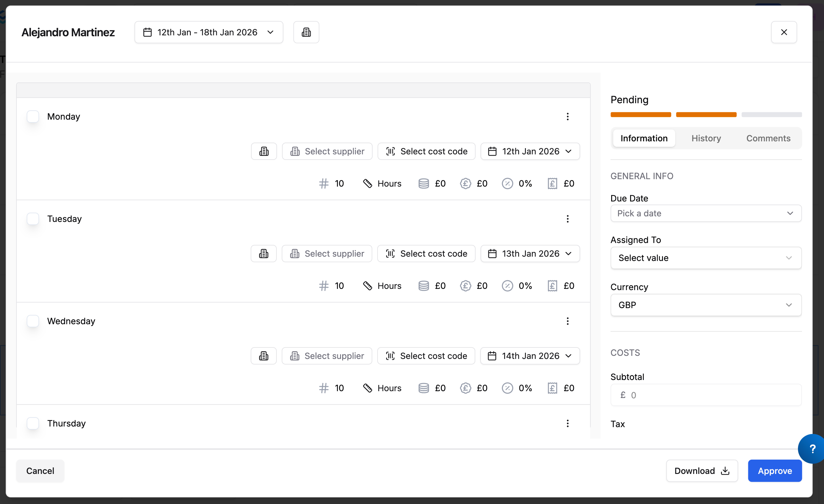Tick the Tuesday checkbox
The image size is (824, 504).
33,219
